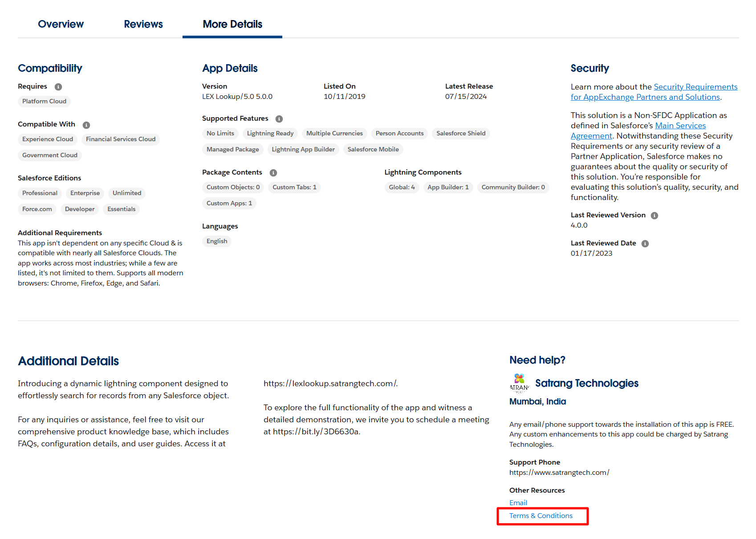Click the Platform Cloud pill
Viewport: 756px width, 539px height.
[44, 102]
